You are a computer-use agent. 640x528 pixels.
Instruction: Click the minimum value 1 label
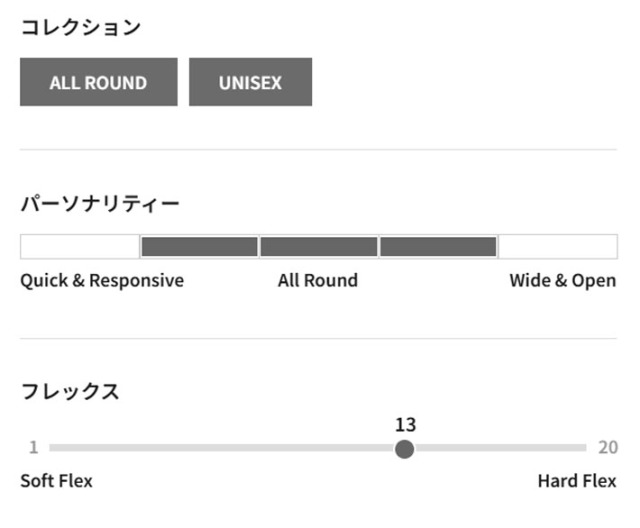[x=33, y=447]
